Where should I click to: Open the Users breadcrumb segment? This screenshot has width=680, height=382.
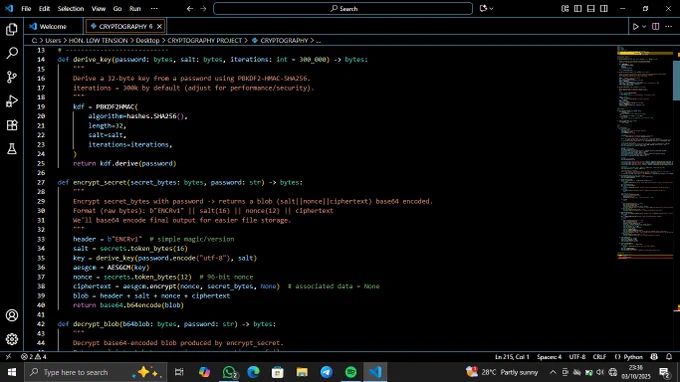[53, 40]
